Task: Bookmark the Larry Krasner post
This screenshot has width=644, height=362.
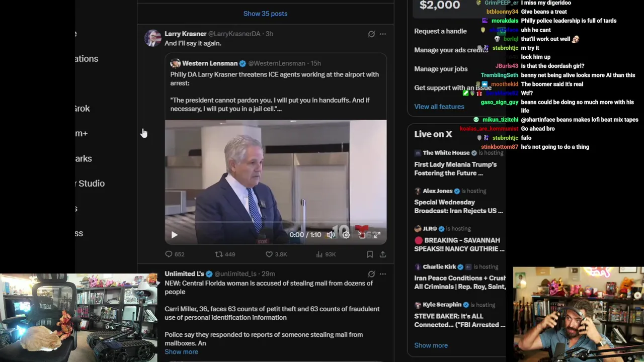Action: [370, 254]
